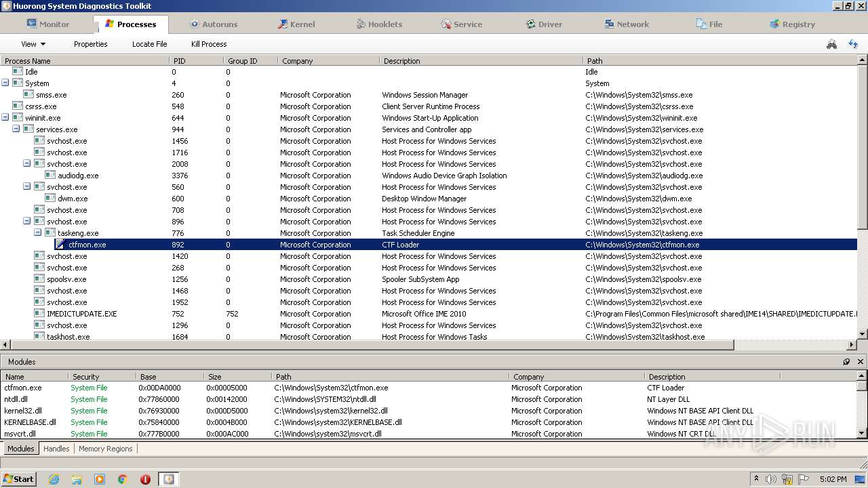Viewport: 868px width, 488px height.
Task: Float the Modules panel
Action: tap(846, 362)
